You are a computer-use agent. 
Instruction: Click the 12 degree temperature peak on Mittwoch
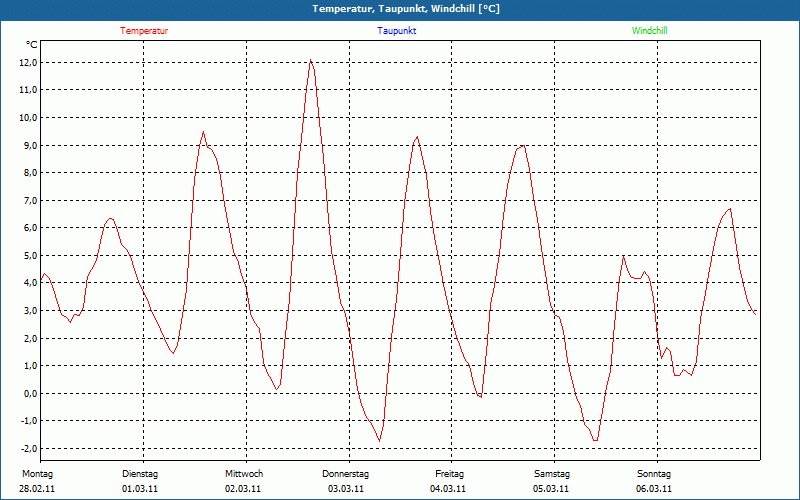[x=310, y=60]
